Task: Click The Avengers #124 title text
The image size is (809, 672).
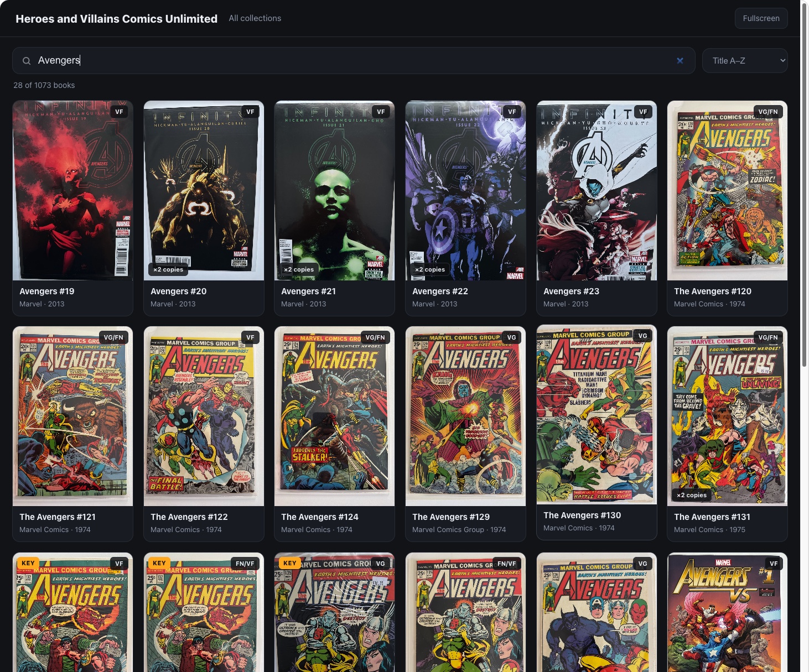Action: pos(320,517)
